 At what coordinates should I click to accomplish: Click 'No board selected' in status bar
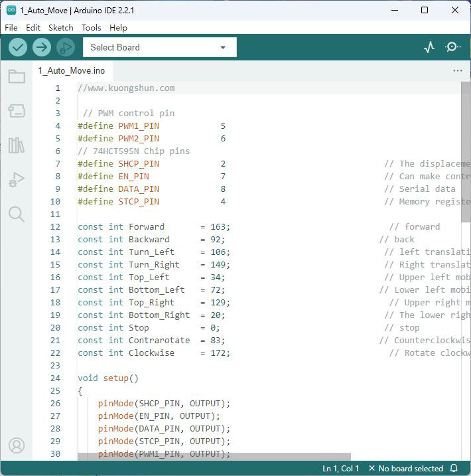pos(407,469)
